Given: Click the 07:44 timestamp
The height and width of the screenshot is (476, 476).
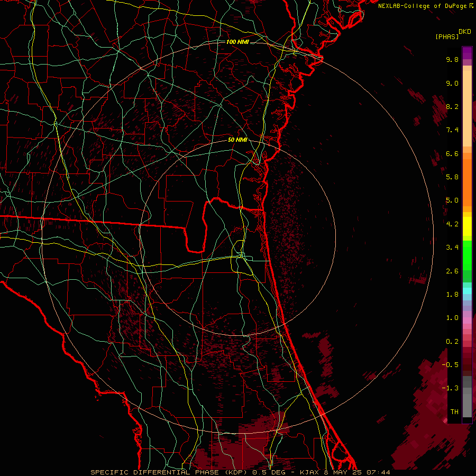Looking at the screenshot, I should 378,472.
